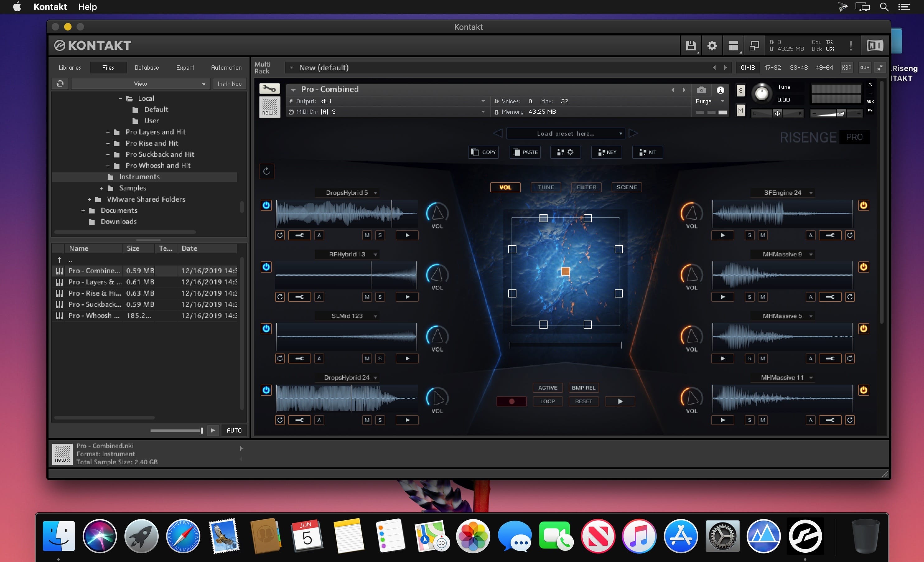Image resolution: width=924 pixels, height=562 pixels.
Task: Click the PASTE button
Action: 525,152
